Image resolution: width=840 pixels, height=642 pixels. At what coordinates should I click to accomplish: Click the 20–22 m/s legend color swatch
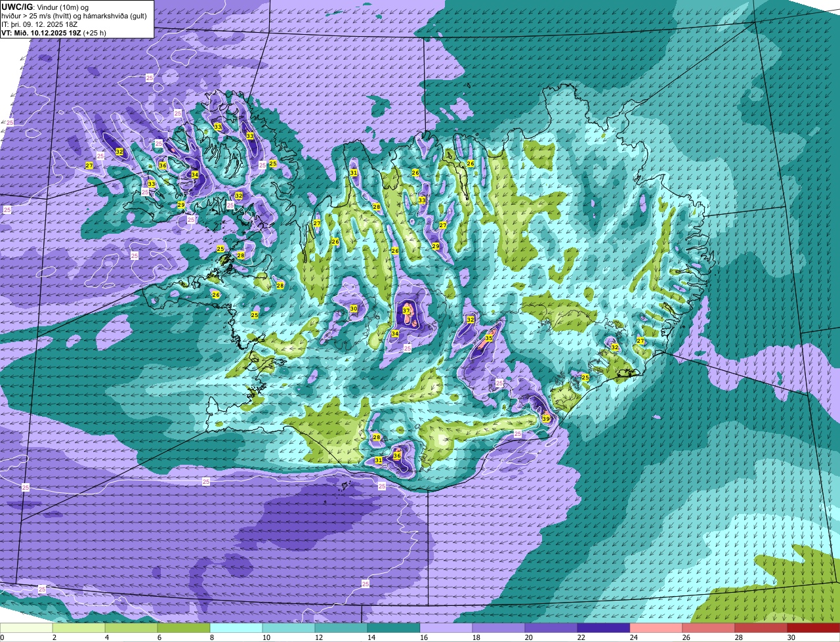(x=551, y=628)
